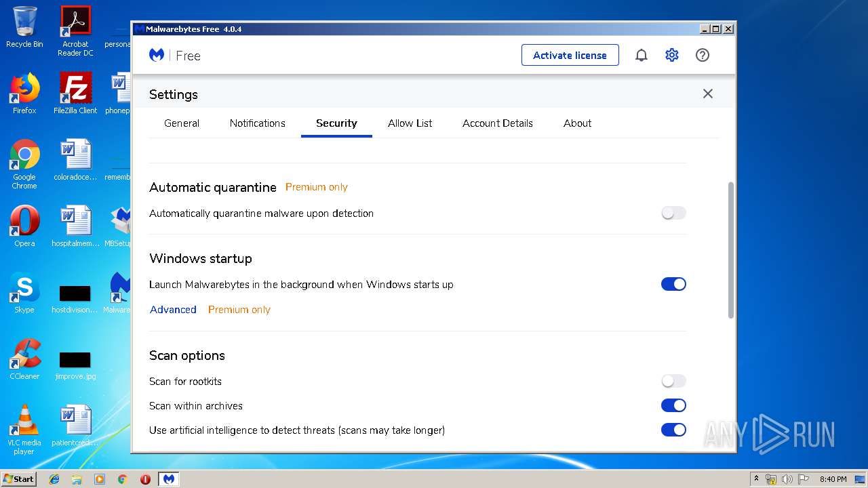Launch Skype desktop shortcut

tap(24, 293)
